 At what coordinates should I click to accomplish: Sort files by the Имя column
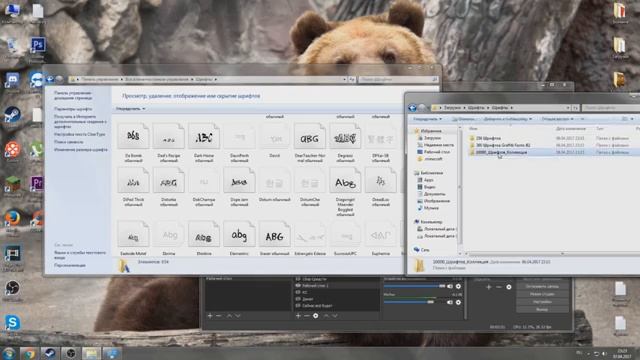473,129
